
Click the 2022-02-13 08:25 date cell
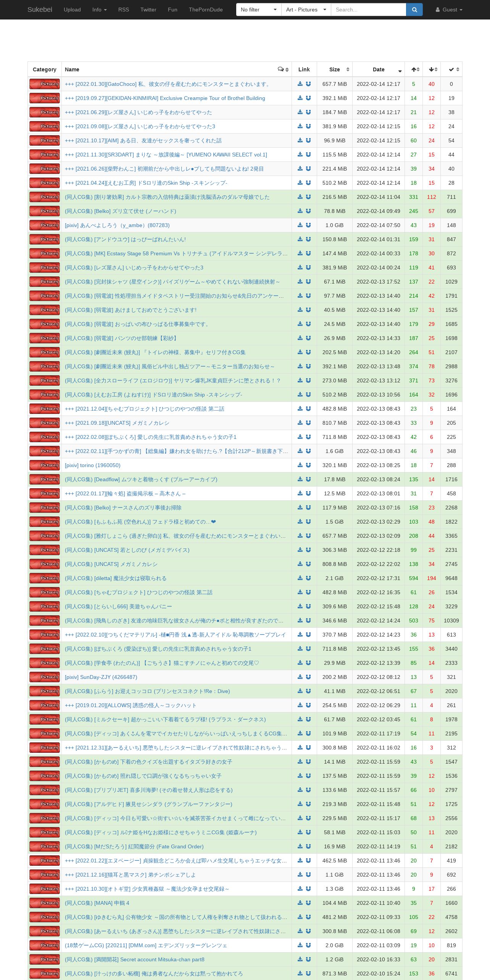(379, 465)
